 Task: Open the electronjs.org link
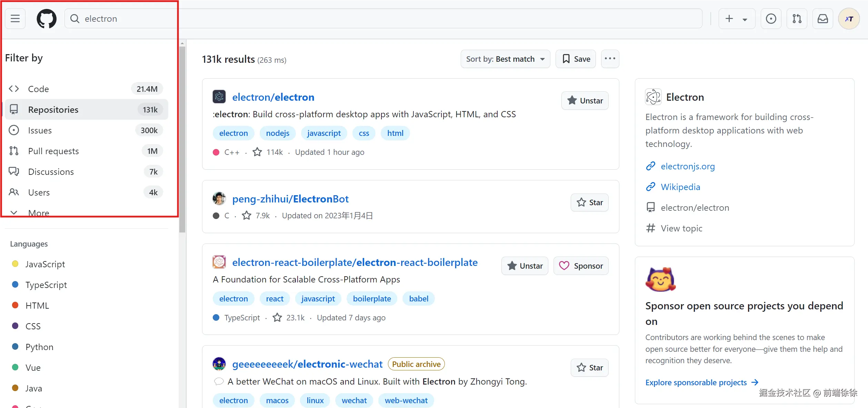pyautogui.click(x=688, y=166)
